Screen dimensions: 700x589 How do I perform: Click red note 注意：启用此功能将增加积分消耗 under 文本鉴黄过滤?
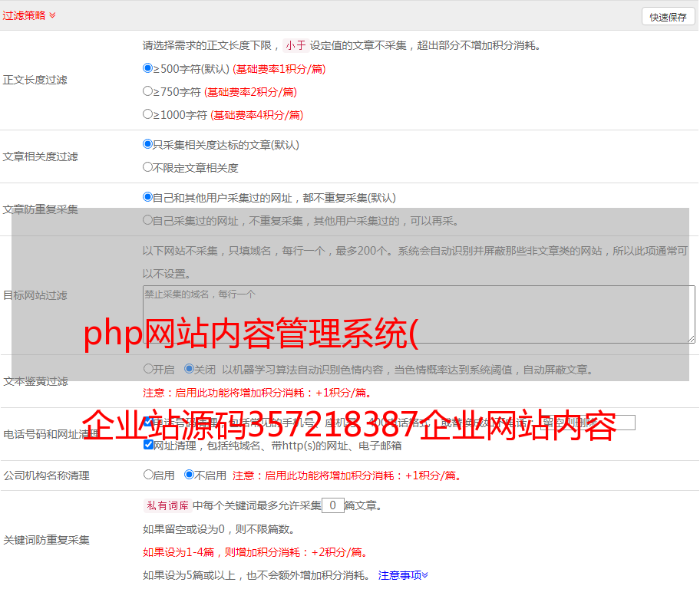(258, 393)
